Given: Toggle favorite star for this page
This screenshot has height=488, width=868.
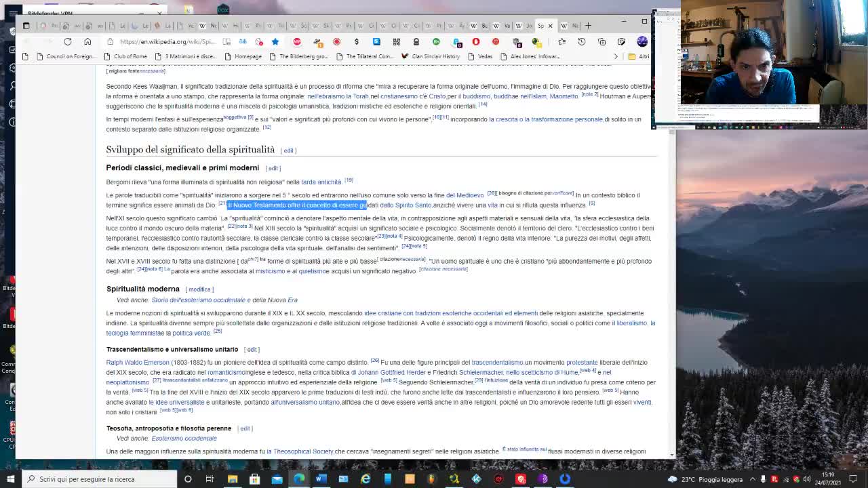Looking at the screenshot, I should (275, 41).
